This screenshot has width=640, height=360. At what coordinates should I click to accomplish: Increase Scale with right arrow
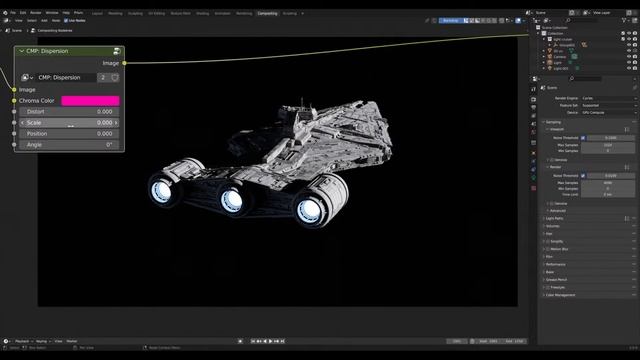tap(116, 123)
